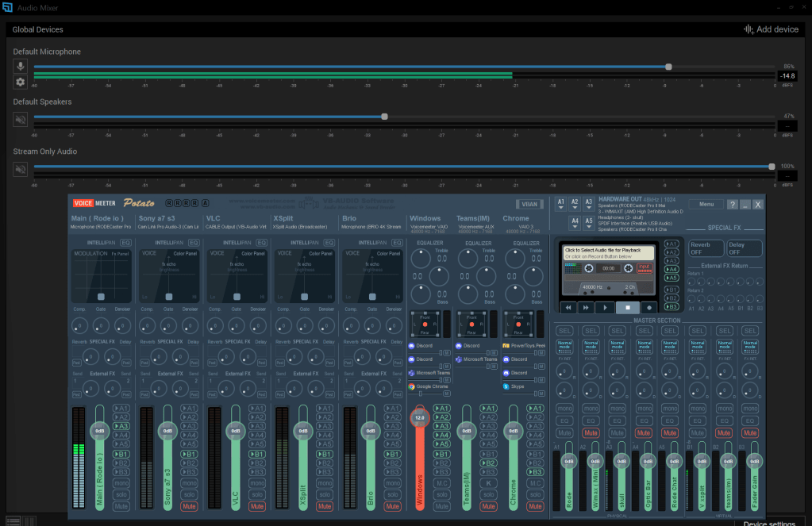Screen dimensions: 812x526
Task: Unmute the Default Speakers icon
Action: [x=20, y=120]
